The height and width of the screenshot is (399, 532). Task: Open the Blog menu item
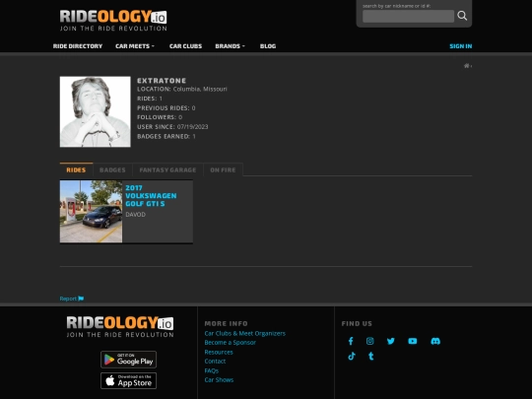point(268,46)
